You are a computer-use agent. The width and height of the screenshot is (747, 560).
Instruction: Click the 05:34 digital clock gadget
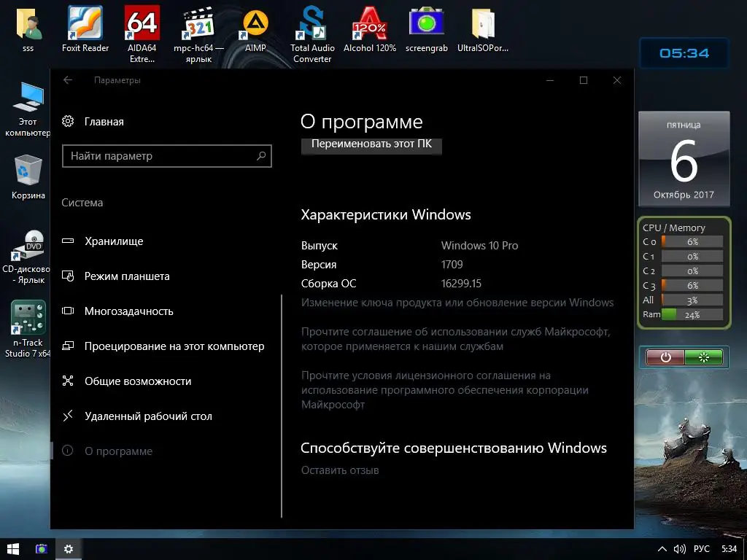[684, 53]
